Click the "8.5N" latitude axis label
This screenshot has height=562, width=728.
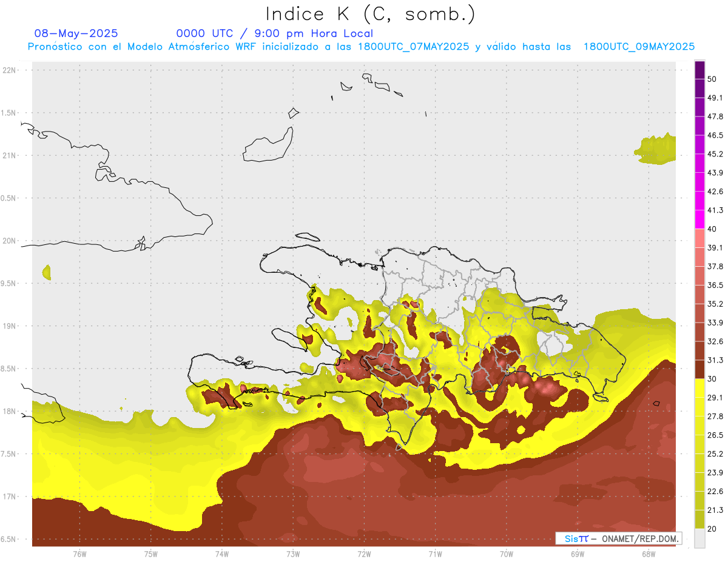9,369
